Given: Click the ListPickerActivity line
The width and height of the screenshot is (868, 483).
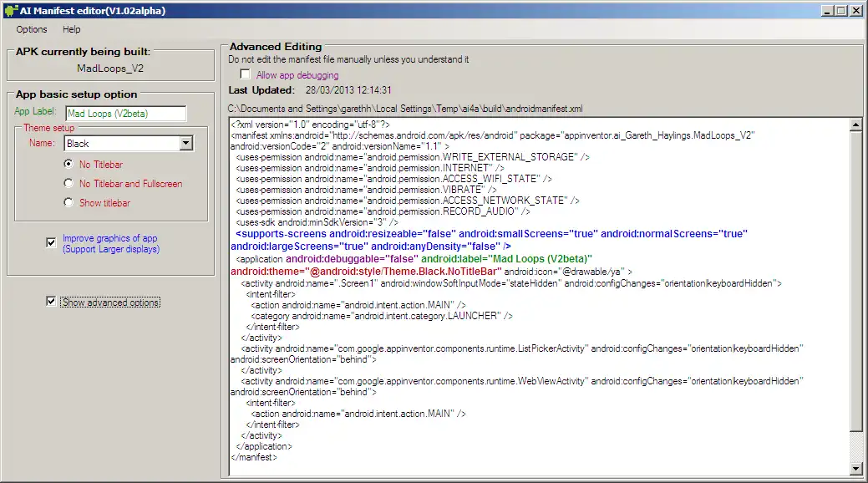Looking at the screenshot, I should pyautogui.click(x=521, y=348).
